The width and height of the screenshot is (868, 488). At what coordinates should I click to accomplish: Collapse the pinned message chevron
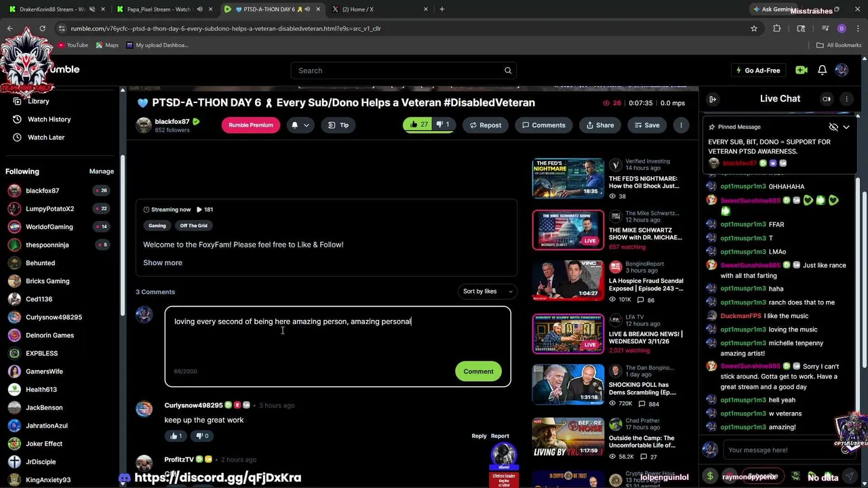pos(846,127)
